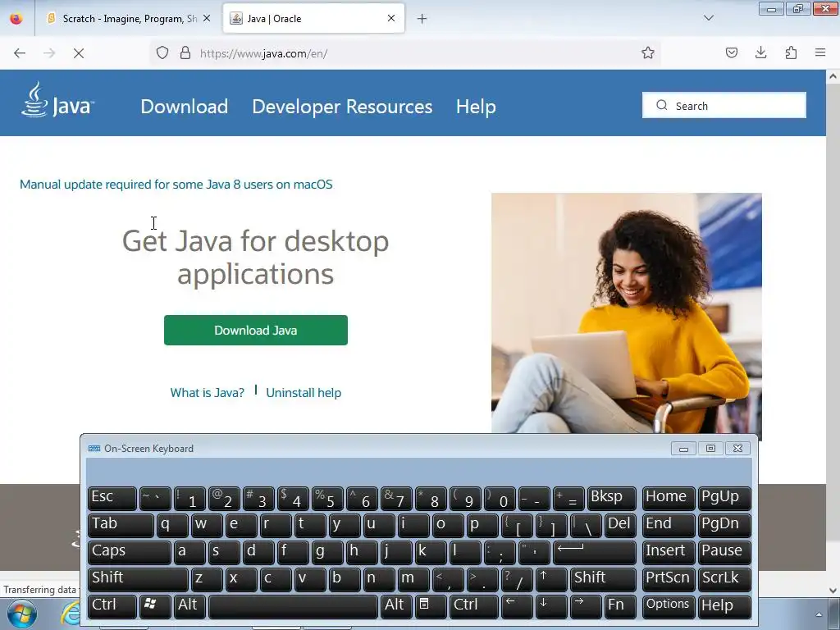This screenshot has width=840, height=630.
Task: Open Developer Resources menu
Action: [x=342, y=107]
